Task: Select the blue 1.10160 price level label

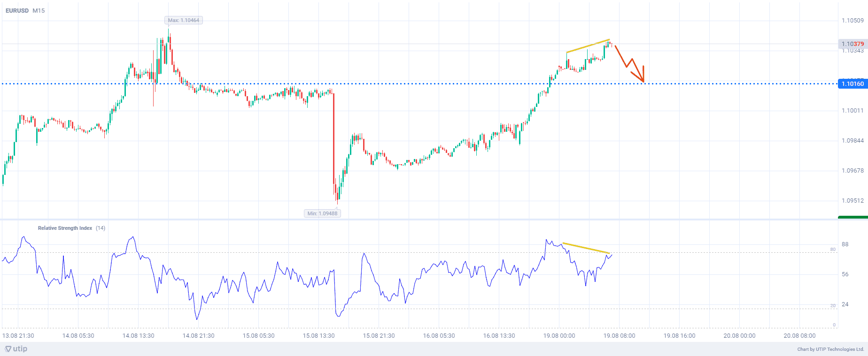Action: tap(852, 84)
